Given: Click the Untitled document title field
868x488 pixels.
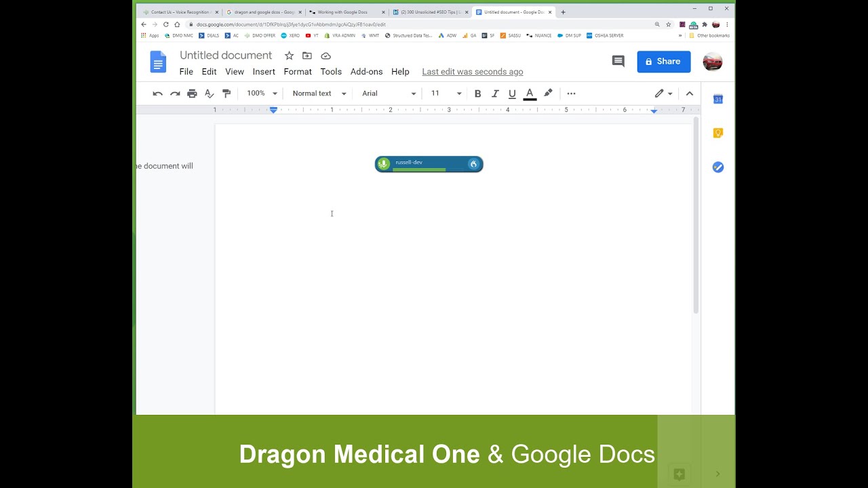Looking at the screenshot, I should [226, 56].
